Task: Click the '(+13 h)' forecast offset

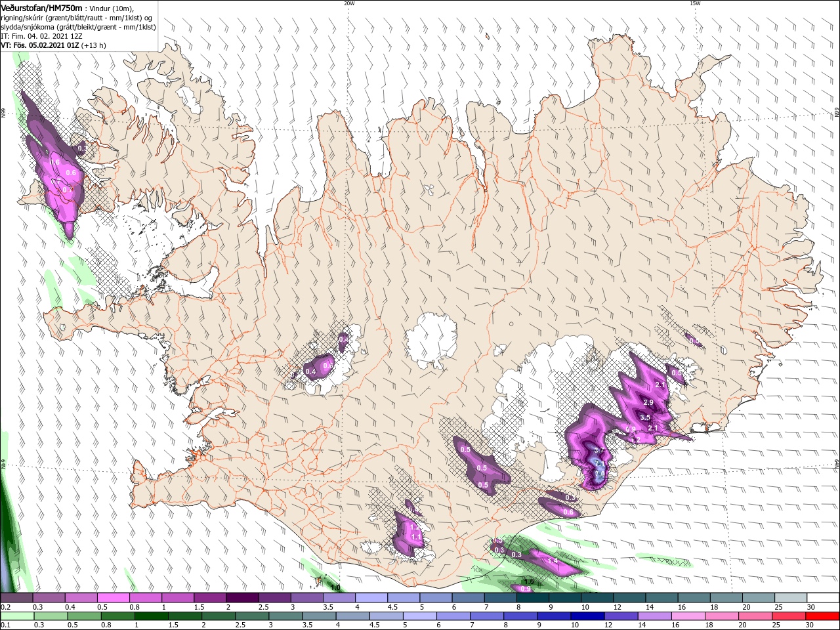Action: coord(94,45)
